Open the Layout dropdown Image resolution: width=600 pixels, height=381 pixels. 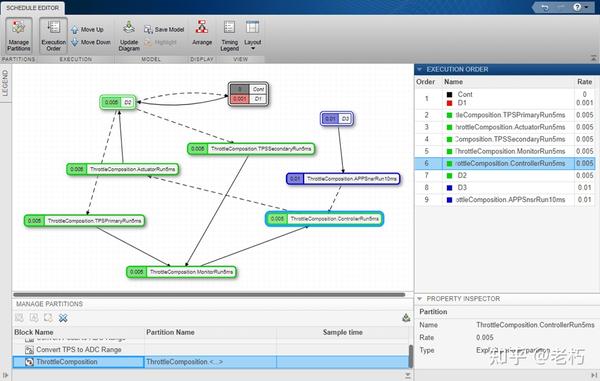(x=253, y=36)
